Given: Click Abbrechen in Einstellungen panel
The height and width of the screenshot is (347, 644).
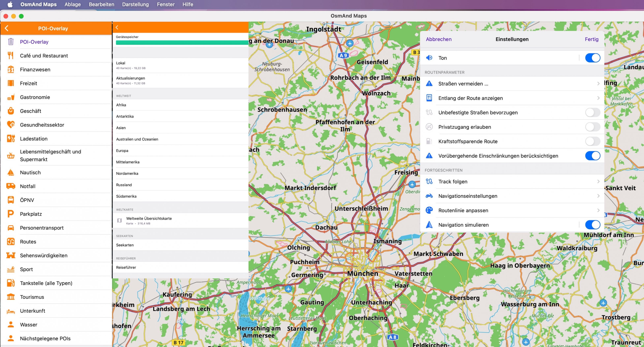Looking at the screenshot, I should (x=439, y=39).
